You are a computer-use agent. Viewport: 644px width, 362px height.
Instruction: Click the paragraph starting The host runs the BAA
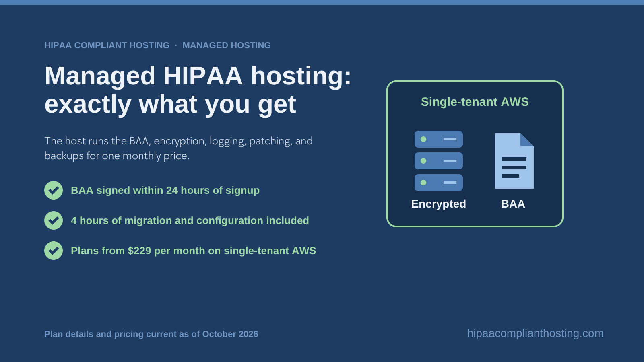point(178,148)
